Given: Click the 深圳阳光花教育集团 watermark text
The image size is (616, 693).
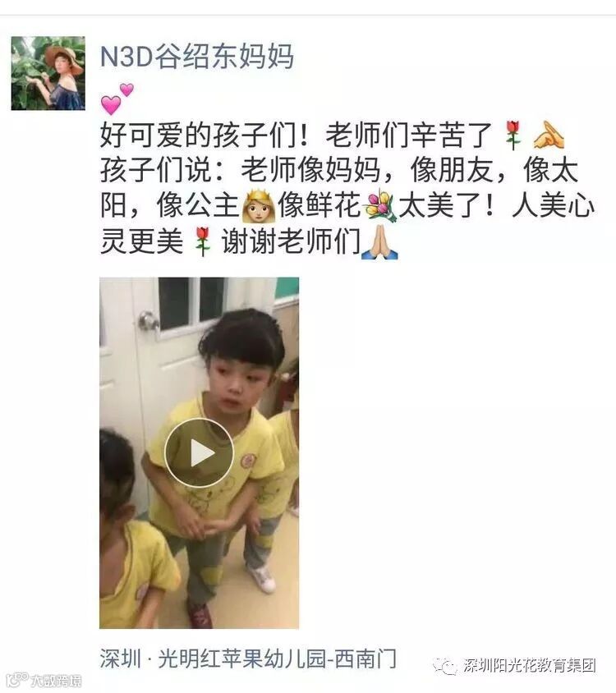Looking at the screenshot, I should [x=530, y=665].
